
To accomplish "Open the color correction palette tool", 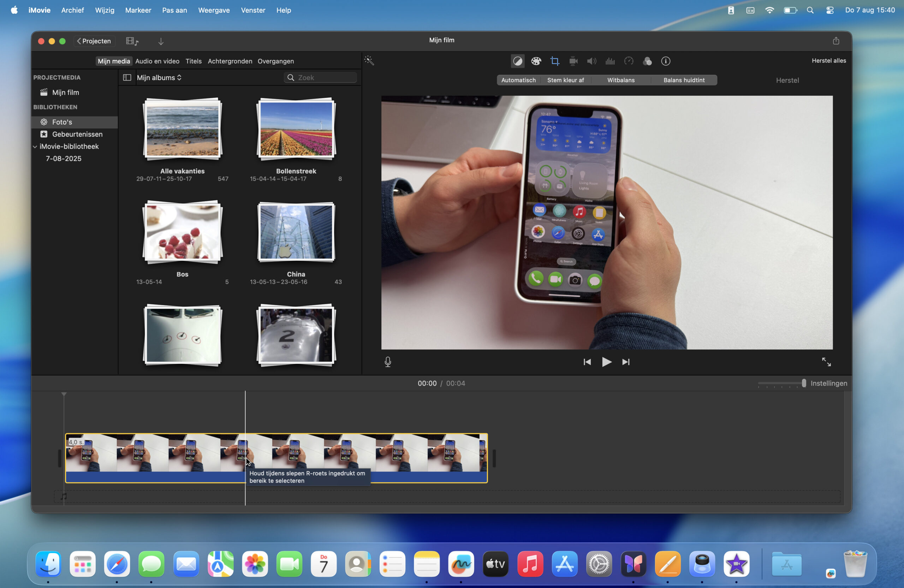I will point(536,61).
